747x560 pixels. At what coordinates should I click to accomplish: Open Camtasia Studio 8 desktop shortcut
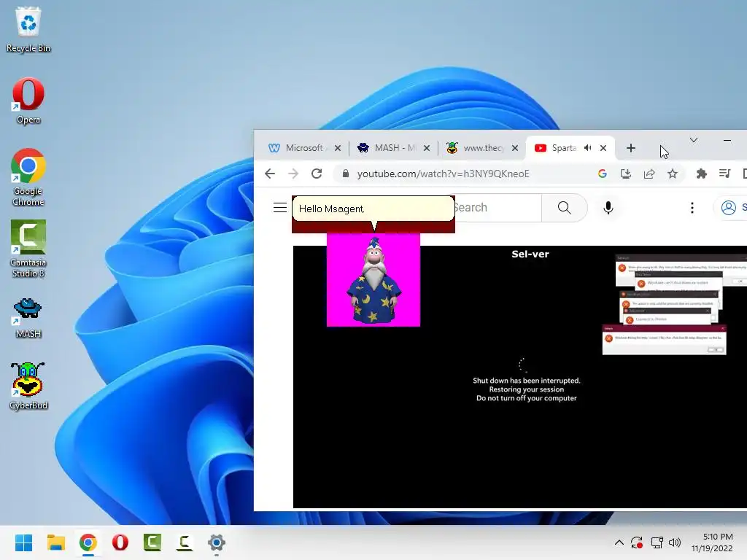(28, 249)
